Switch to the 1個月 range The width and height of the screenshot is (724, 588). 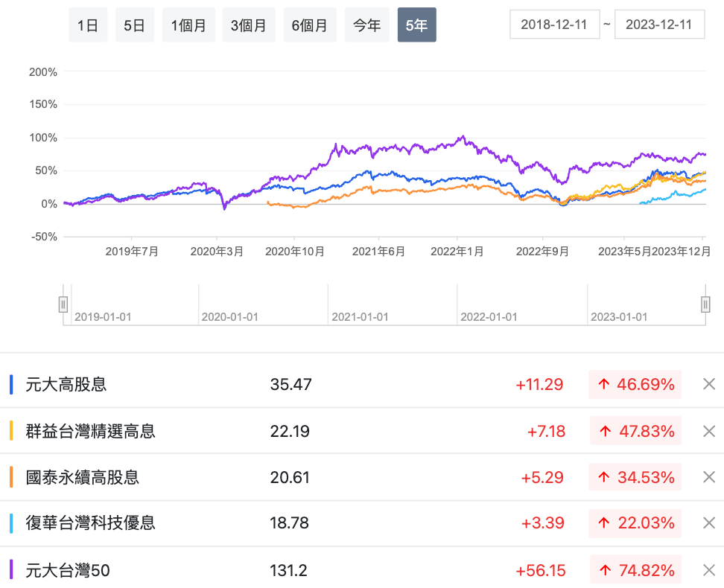pyautogui.click(x=188, y=25)
